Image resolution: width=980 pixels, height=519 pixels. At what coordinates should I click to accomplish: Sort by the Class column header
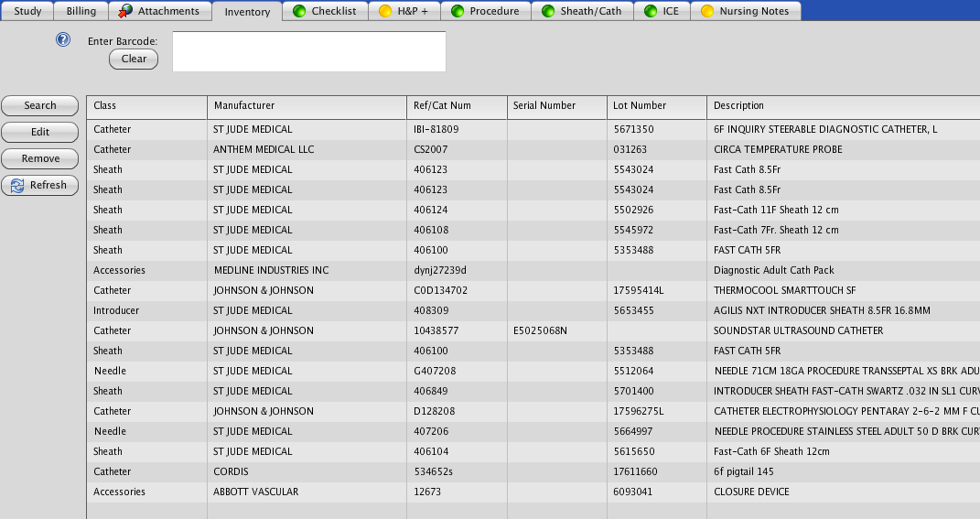147,107
